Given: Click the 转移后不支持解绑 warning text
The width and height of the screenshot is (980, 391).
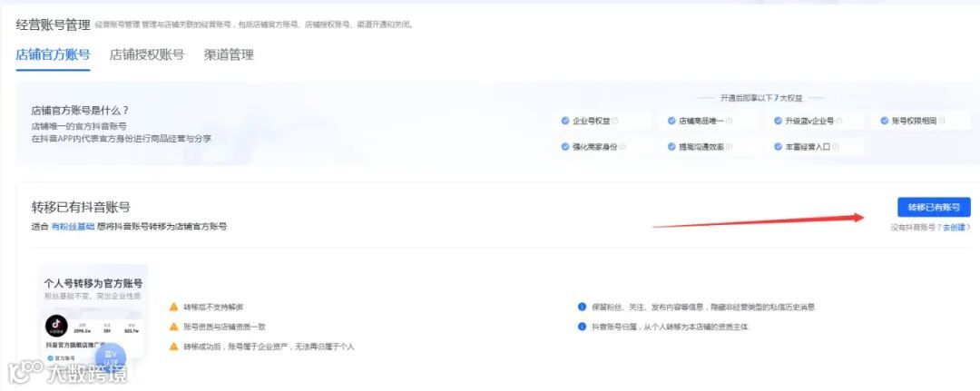Looking at the screenshot, I should point(213,308).
